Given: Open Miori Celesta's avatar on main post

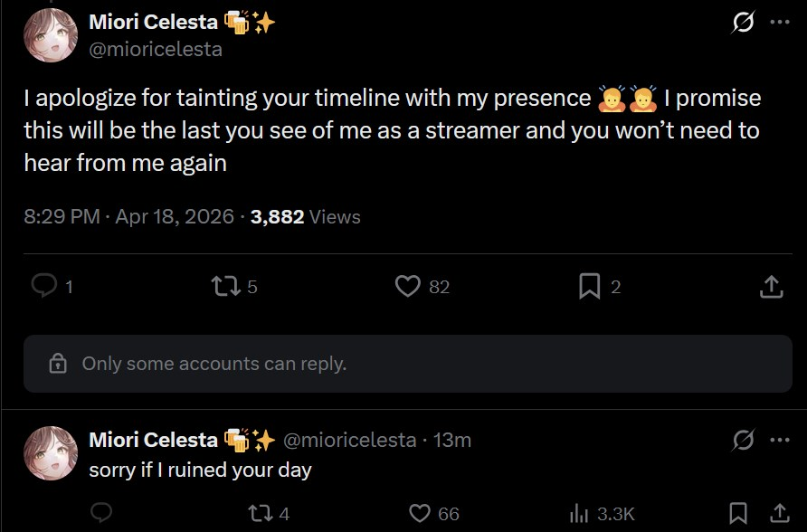Looking at the screenshot, I should (50, 35).
